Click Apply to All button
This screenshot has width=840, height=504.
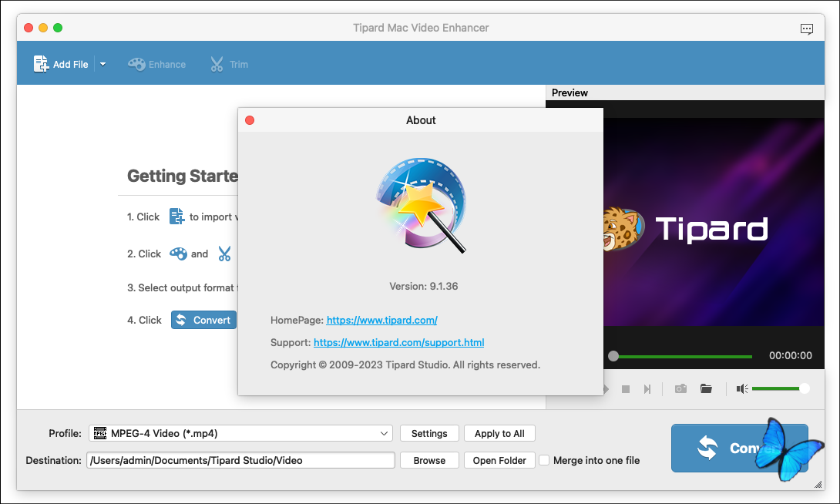pos(499,433)
